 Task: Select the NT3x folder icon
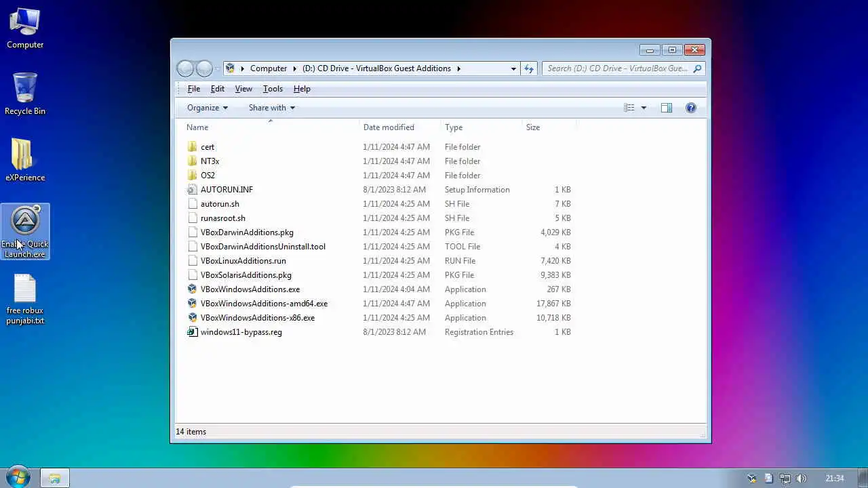click(193, 161)
